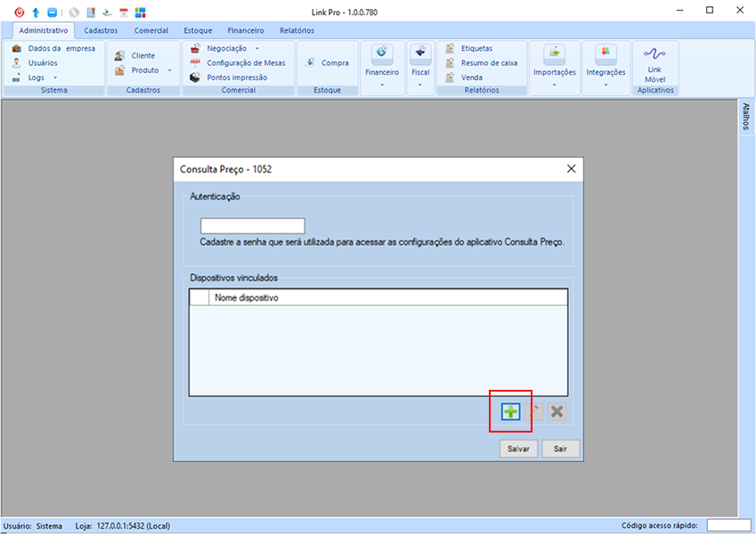Click the Código acesso rápido field
The height and width of the screenshot is (534, 756).
(728, 525)
